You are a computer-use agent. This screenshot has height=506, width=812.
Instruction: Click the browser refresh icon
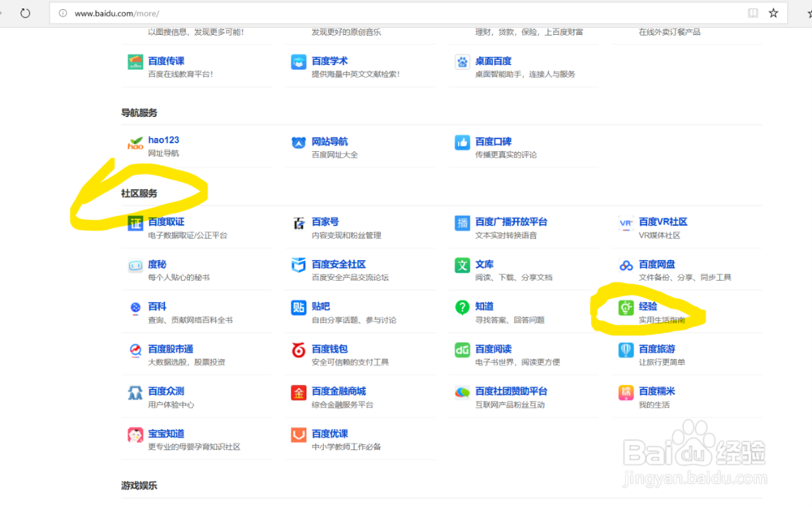coord(25,13)
